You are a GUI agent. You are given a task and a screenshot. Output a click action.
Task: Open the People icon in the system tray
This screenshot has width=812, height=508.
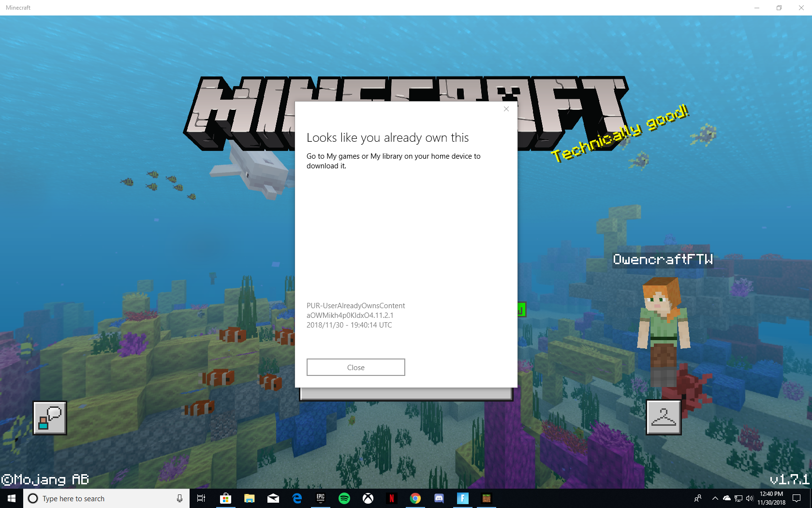pyautogui.click(x=698, y=498)
